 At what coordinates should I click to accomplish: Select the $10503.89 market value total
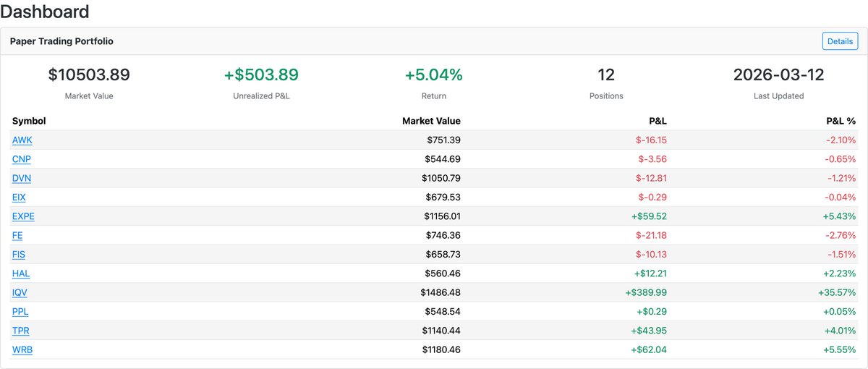click(89, 75)
